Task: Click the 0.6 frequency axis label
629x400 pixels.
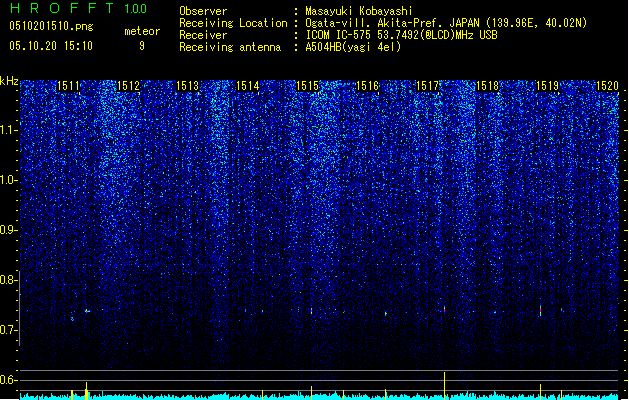Action: tap(8, 380)
